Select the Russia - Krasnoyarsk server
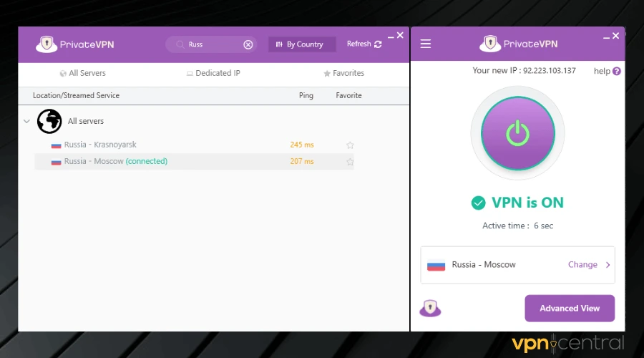This screenshot has width=644, height=358. (x=100, y=145)
